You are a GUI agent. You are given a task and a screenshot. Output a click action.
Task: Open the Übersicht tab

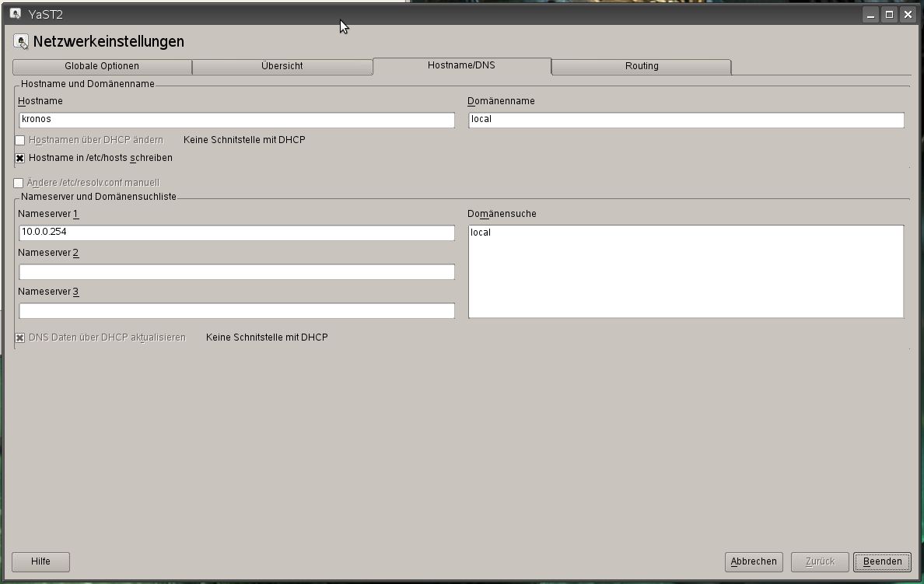(x=282, y=66)
